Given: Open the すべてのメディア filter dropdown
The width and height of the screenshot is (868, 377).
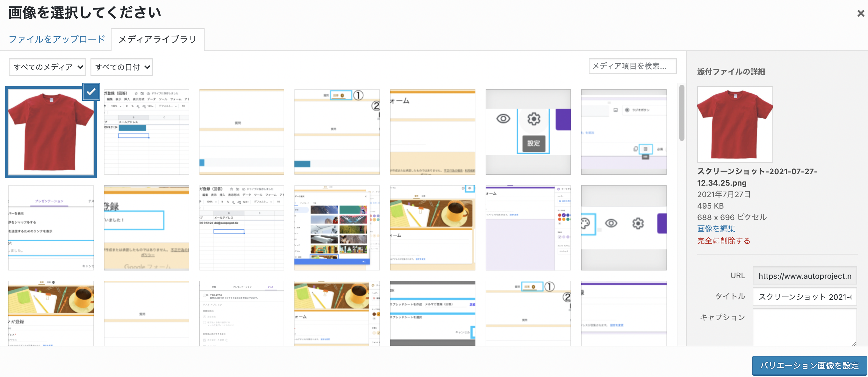Looking at the screenshot, I should pyautogui.click(x=47, y=67).
